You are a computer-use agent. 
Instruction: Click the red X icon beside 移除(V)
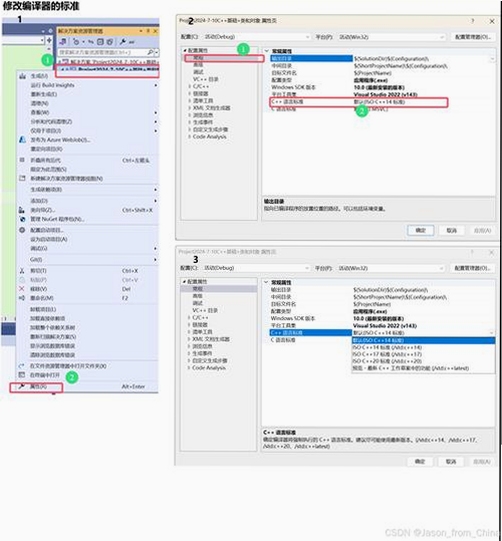click(22, 289)
